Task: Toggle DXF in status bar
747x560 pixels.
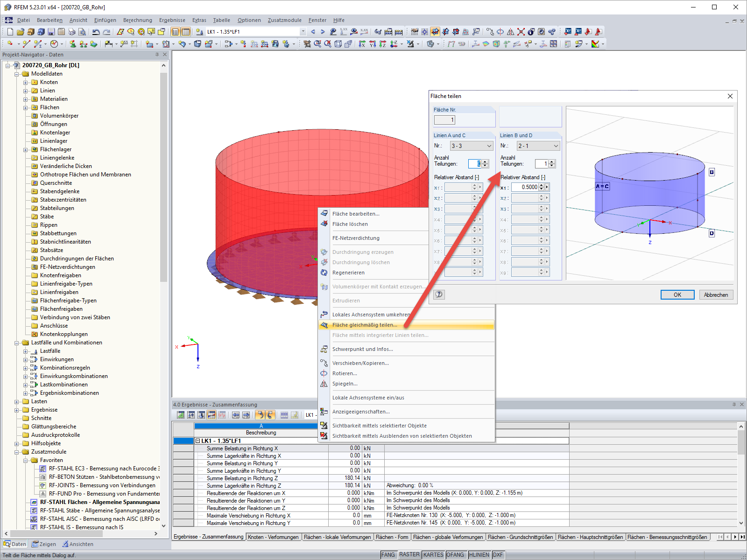Action: pos(498,555)
